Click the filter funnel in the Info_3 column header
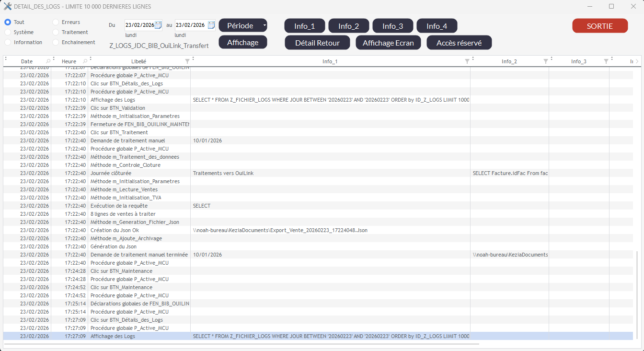This screenshot has width=644, height=351. pyautogui.click(x=606, y=61)
